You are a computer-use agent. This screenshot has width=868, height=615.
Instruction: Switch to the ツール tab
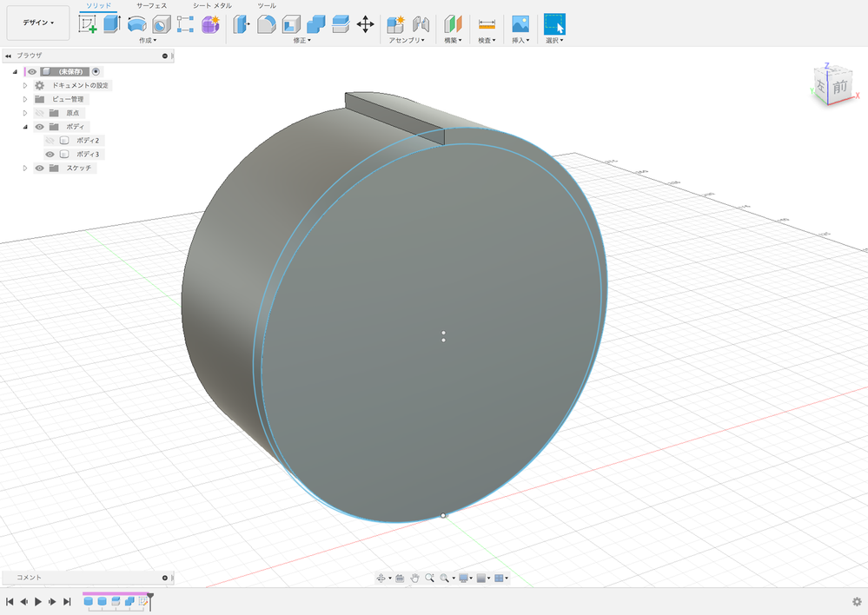point(267,5)
